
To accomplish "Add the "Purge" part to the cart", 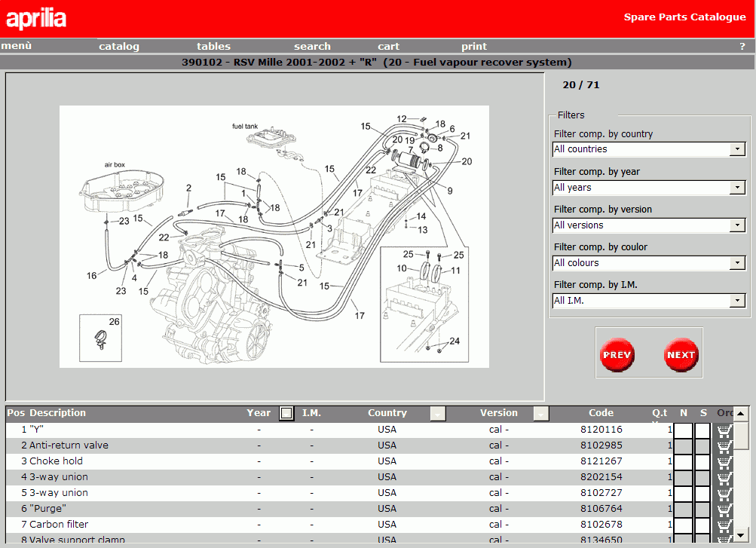I will [724, 509].
